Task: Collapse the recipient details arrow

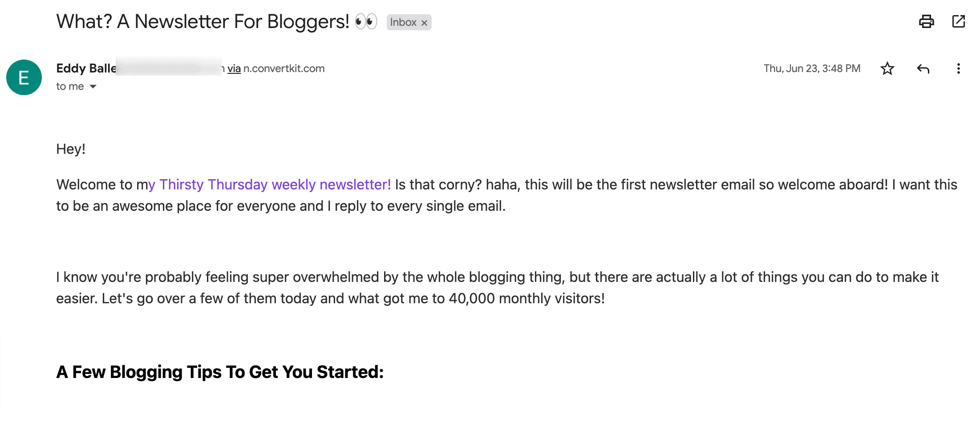Action: (x=92, y=86)
